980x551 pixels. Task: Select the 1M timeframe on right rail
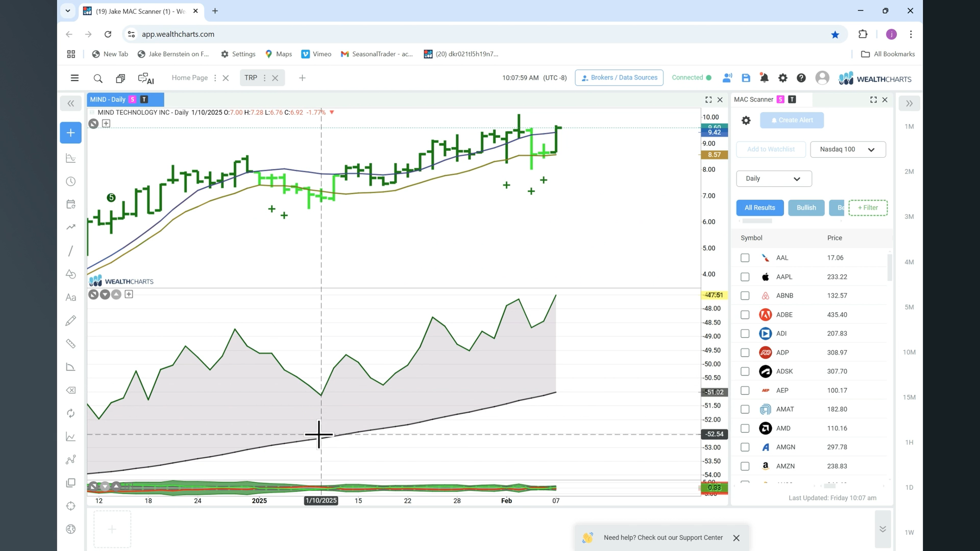point(909,127)
